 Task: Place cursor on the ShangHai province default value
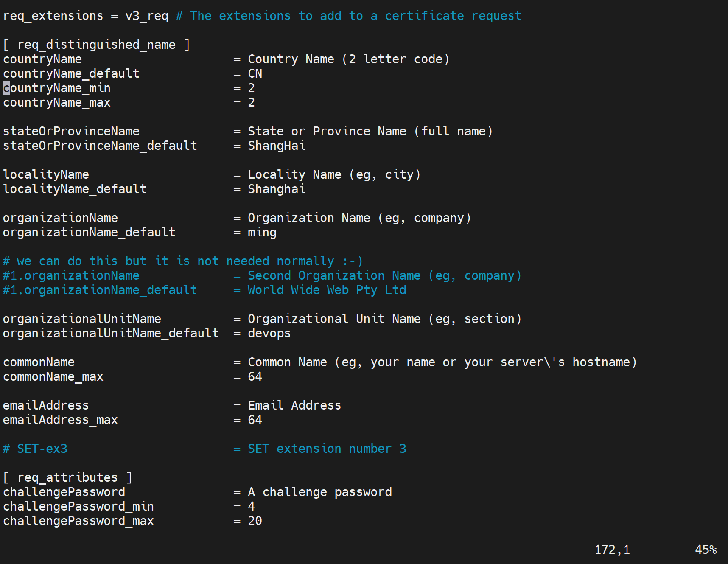[277, 146]
